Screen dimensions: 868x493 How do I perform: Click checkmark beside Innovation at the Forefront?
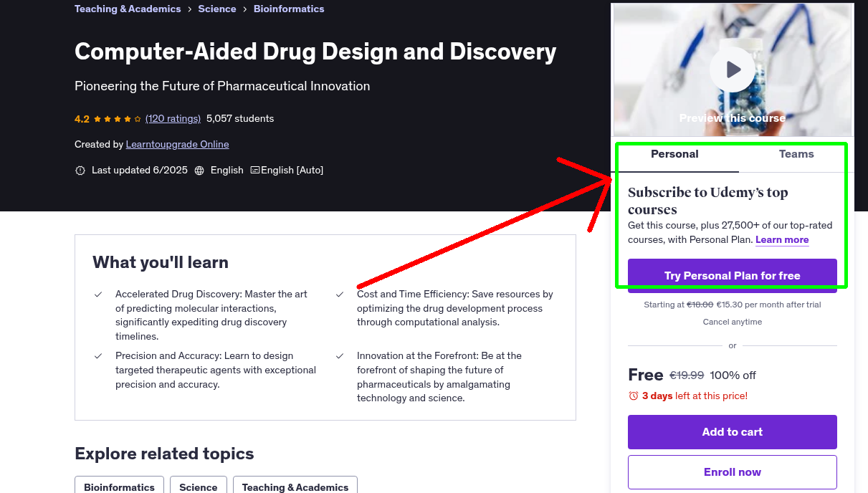340,356
